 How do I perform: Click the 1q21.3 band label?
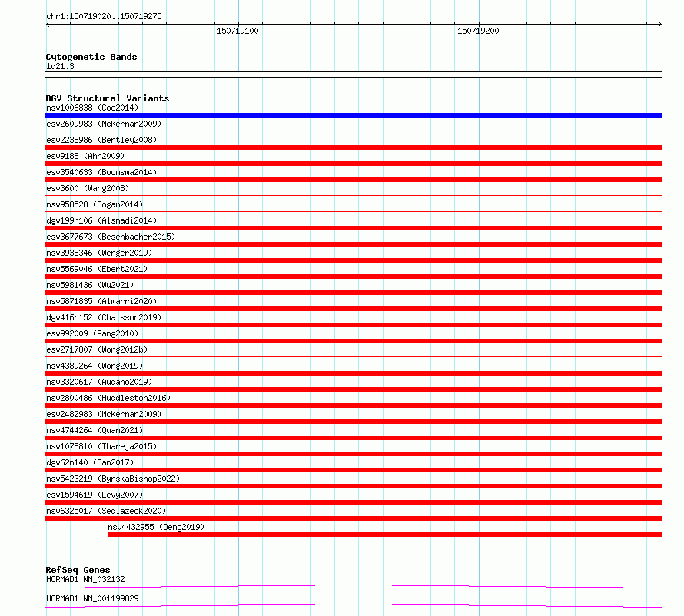tap(60, 66)
